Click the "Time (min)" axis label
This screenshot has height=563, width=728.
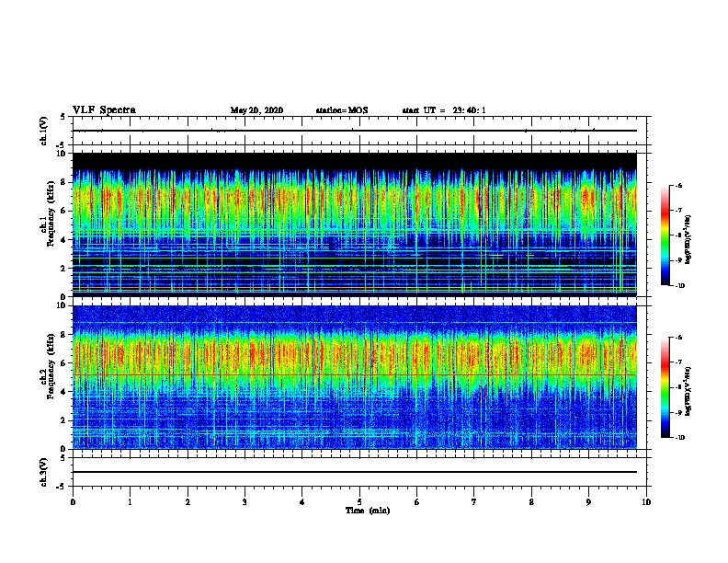pos(368,511)
